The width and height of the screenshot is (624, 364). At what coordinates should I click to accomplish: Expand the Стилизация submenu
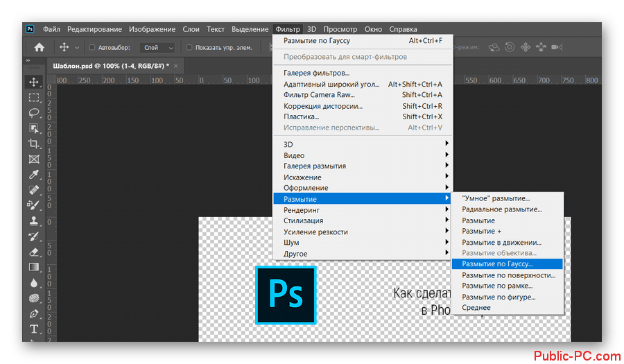click(363, 220)
